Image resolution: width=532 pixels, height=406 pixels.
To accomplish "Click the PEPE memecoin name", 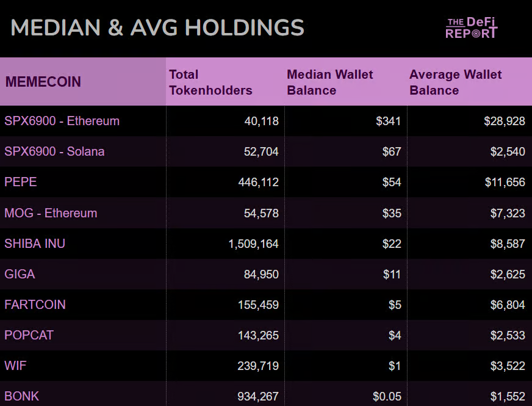I will click(21, 182).
